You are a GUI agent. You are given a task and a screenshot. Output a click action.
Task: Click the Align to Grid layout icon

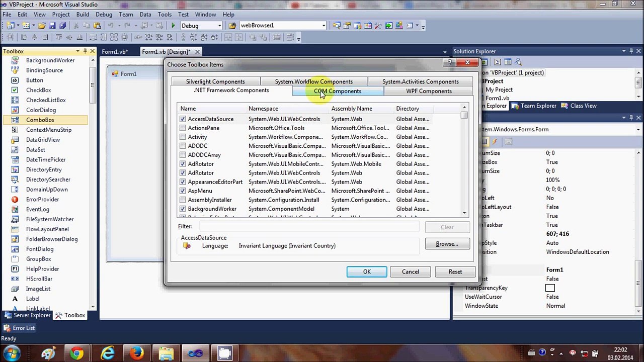click(10, 37)
